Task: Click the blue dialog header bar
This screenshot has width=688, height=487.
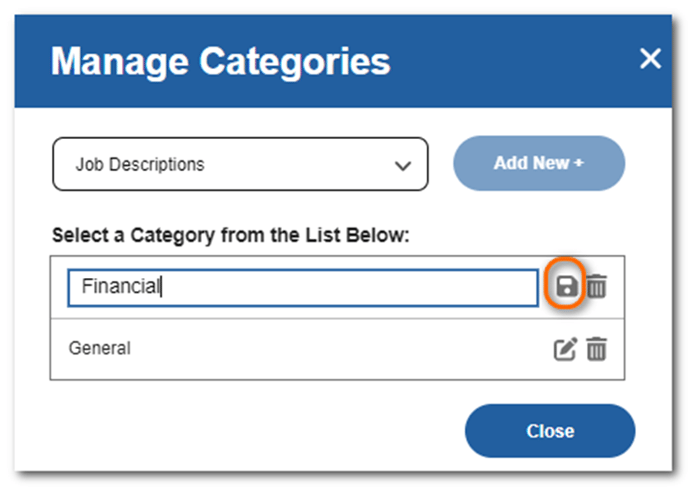Action: [343, 61]
